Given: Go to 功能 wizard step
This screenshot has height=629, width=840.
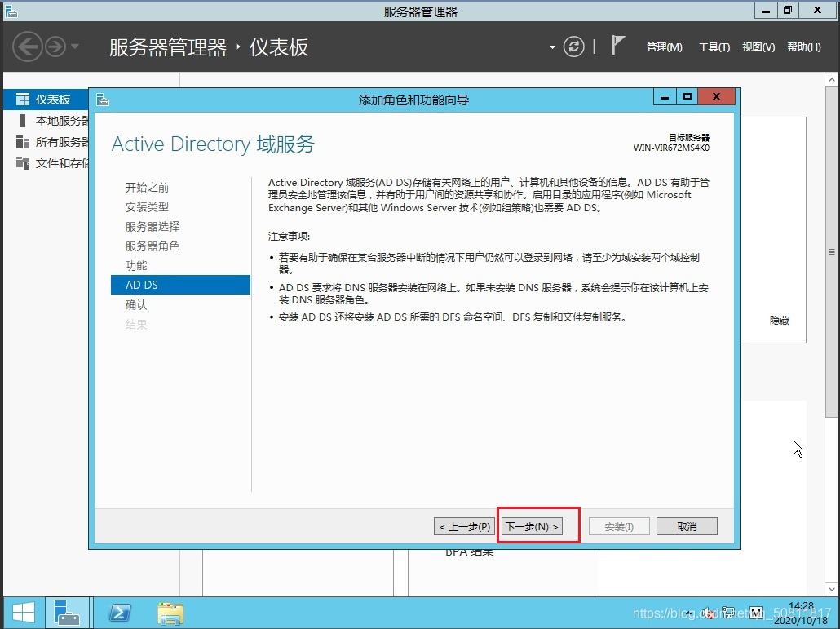Looking at the screenshot, I should click(x=136, y=265).
